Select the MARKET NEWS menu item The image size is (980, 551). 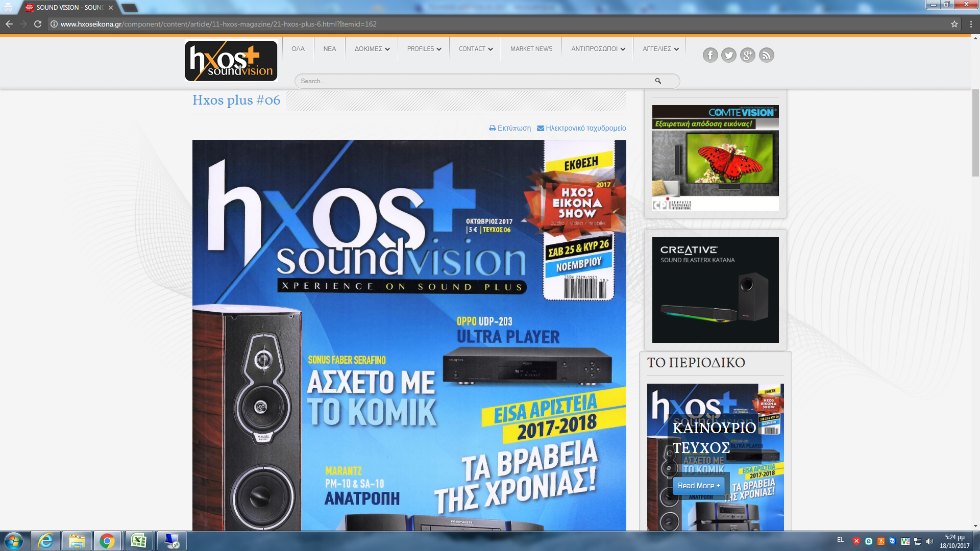(531, 49)
